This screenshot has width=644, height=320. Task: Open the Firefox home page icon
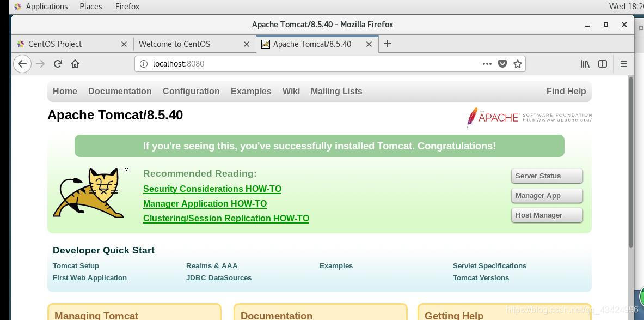click(x=75, y=64)
